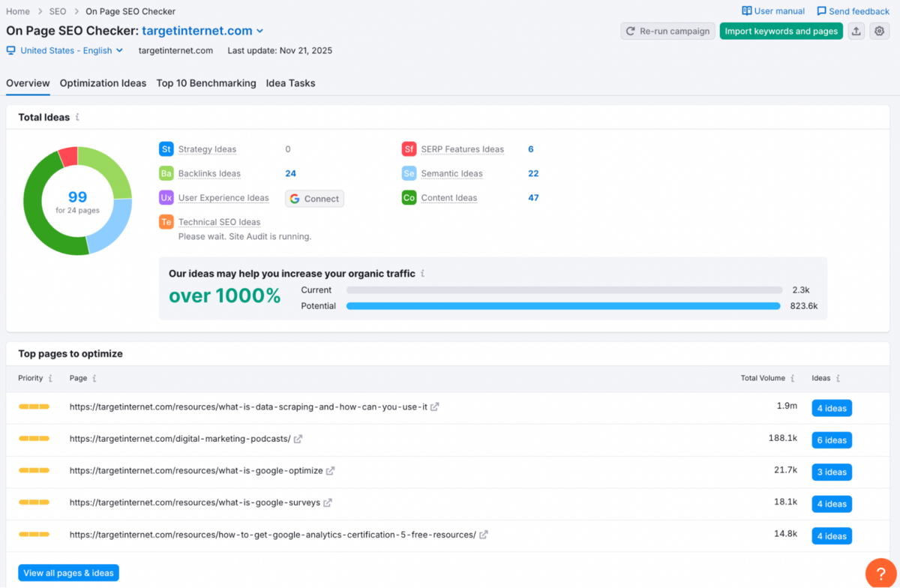Click the Semantic Ideas Se icon
900x588 pixels.
(409, 173)
